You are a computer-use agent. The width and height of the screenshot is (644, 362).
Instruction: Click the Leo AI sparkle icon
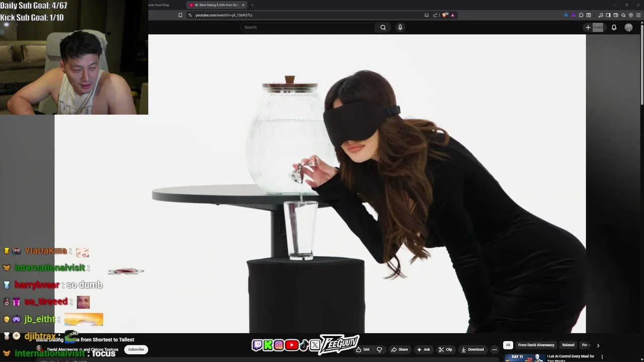[623, 15]
